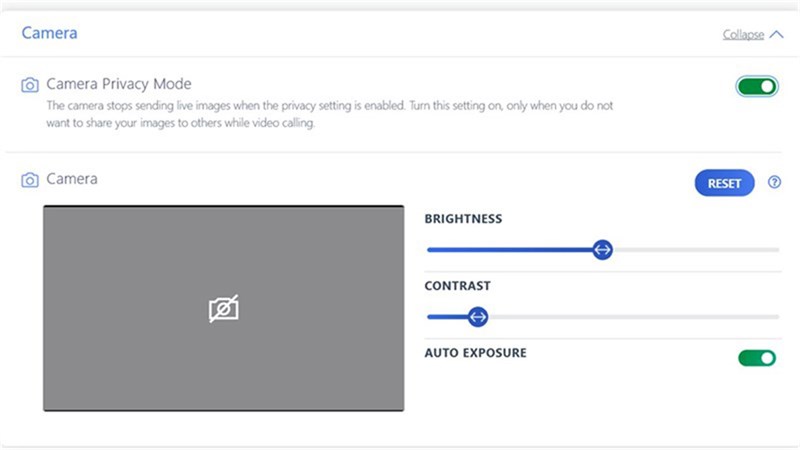Image resolution: width=800 pixels, height=450 pixels.
Task: Click the crossed-out camera icon in the preview
Action: 223,309
